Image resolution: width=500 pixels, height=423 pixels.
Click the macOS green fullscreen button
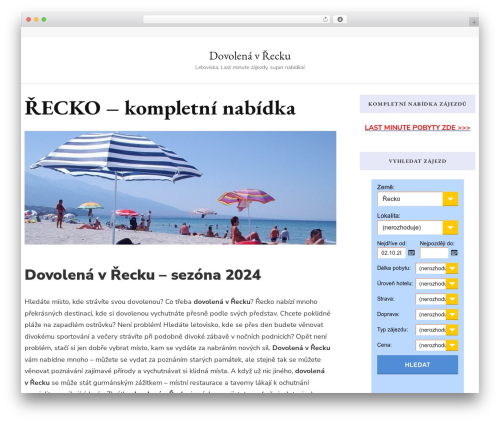coord(44,20)
